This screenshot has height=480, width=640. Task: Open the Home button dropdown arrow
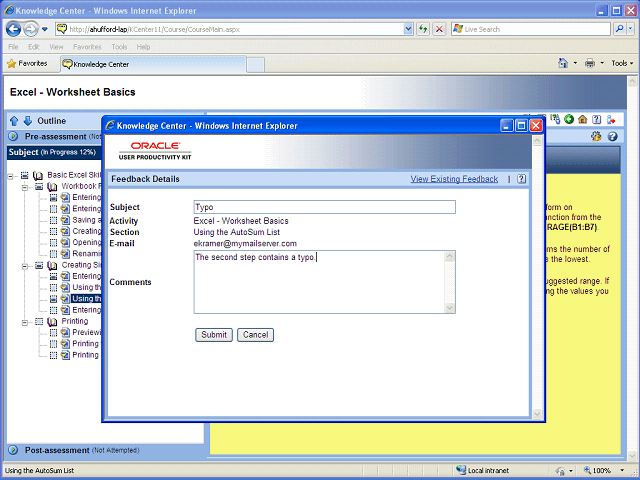pyautogui.click(x=575, y=63)
